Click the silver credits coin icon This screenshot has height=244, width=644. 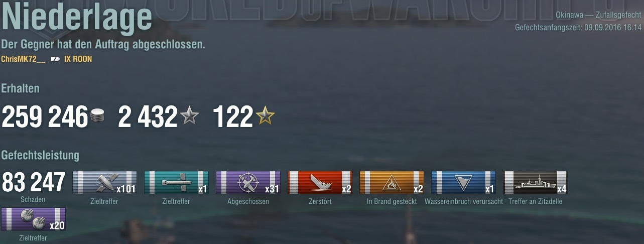pos(97,117)
